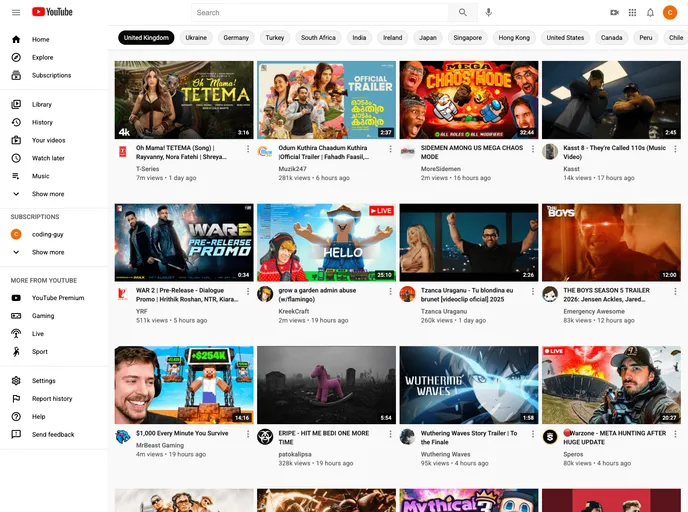Open options menu for Wuthering Waves trailer
Viewport: 688px width, 512px height.
[533, 434]
